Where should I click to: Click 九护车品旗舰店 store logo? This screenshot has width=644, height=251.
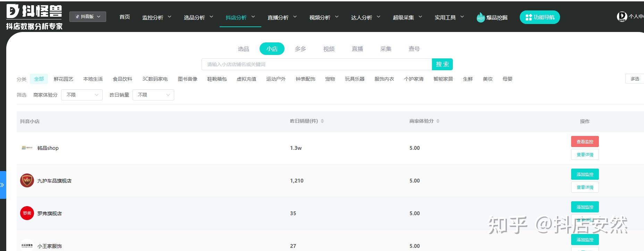27,181
